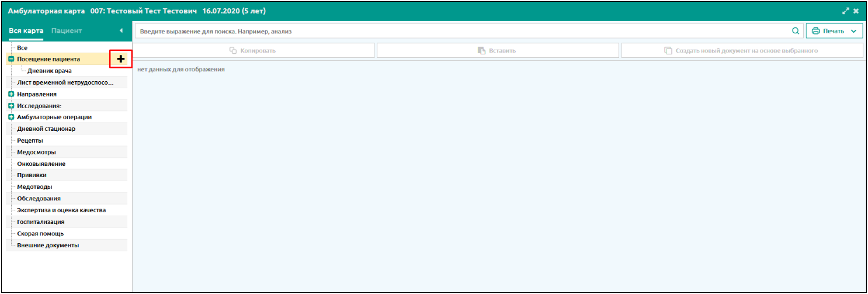Collapse the Посещение пациента tree node
This screenshot has height=294, width=868.
click(11, 59)
